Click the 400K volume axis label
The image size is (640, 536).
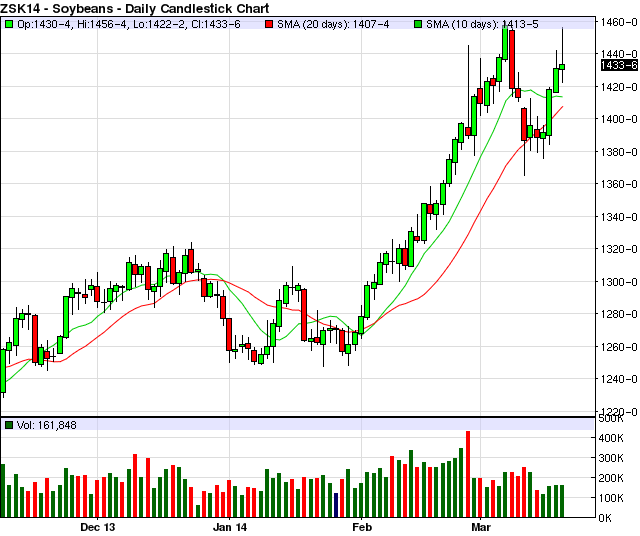611,438
